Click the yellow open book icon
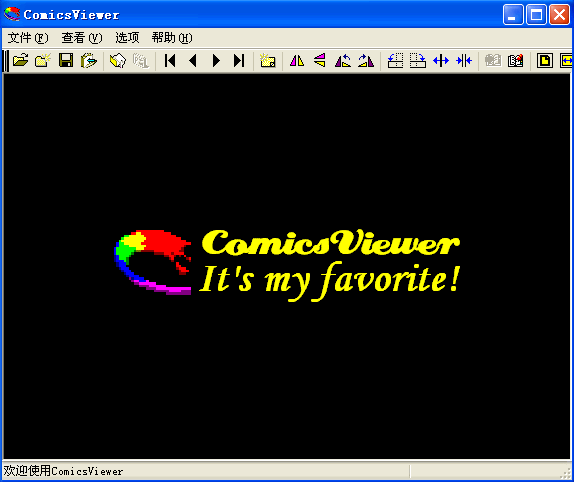574x482 pixels. pos(118,60)
